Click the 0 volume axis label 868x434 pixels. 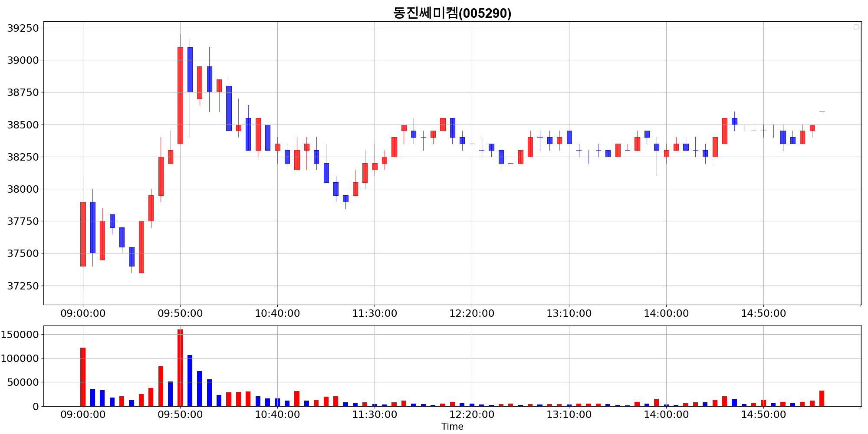coord(36,407)
